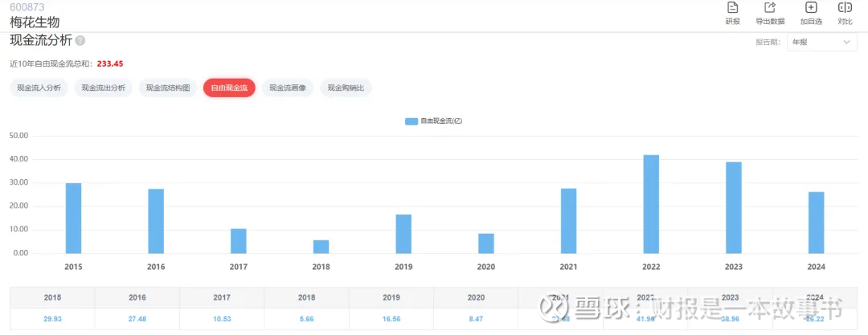Switch to 现金流画像 tab
This screenshot has width=868, height=335.
(288, 88)
